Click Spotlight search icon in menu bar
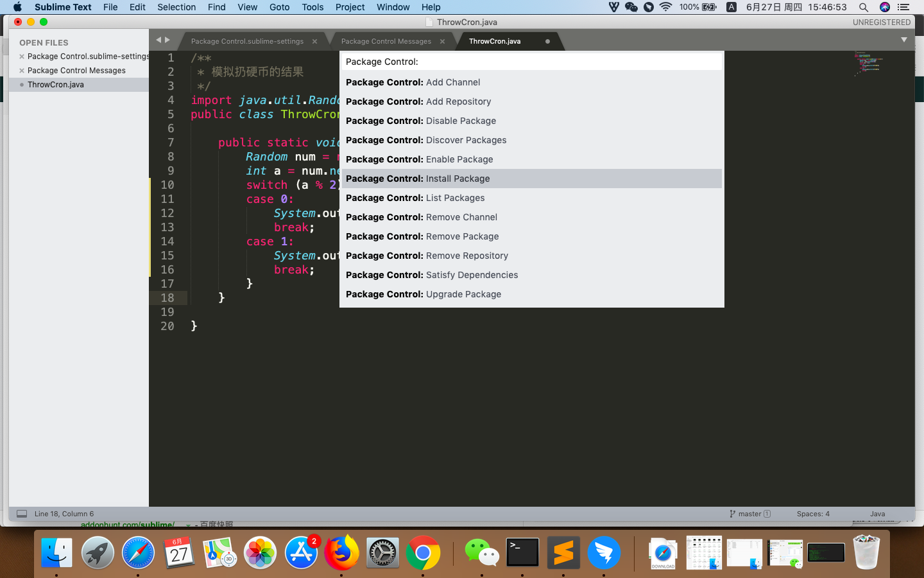 coord(864,7)
